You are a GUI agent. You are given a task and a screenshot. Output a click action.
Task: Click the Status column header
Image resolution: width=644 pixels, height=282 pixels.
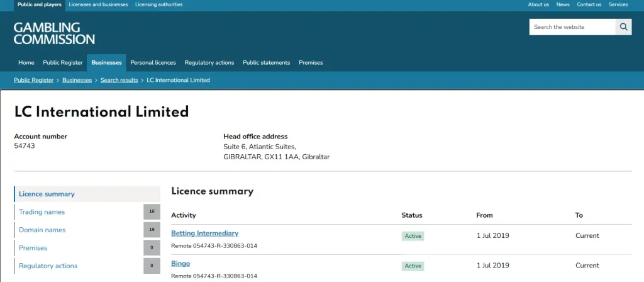(x=412, y=215)
